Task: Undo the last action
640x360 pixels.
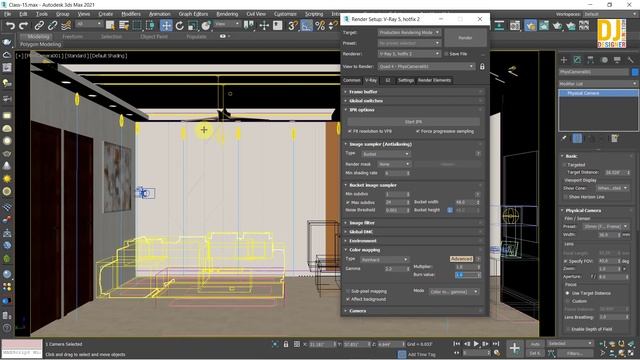Action: (x=10, y=26)
